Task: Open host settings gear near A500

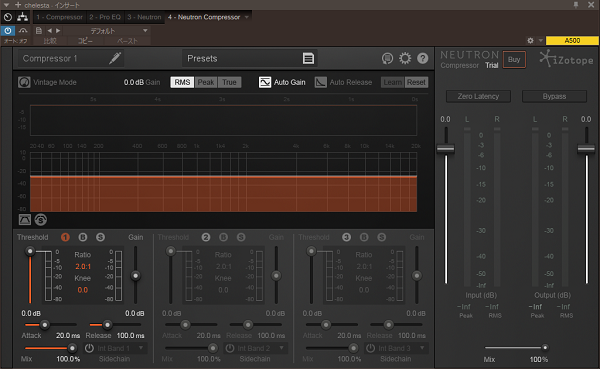Action: [530, 40]
